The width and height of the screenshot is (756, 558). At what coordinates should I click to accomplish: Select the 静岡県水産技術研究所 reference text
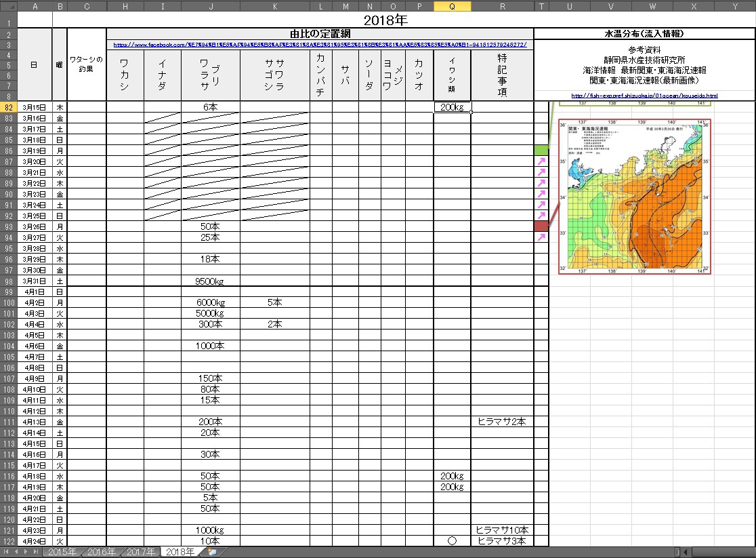pos(644,60)
